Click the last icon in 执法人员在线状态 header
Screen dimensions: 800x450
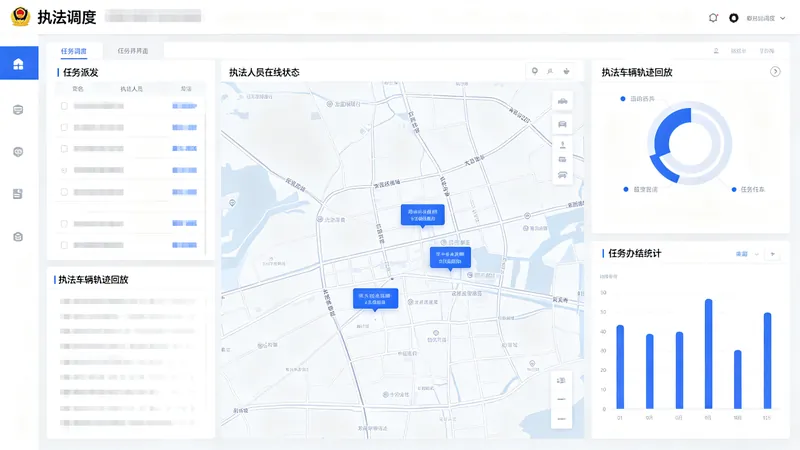coord(566,71)
